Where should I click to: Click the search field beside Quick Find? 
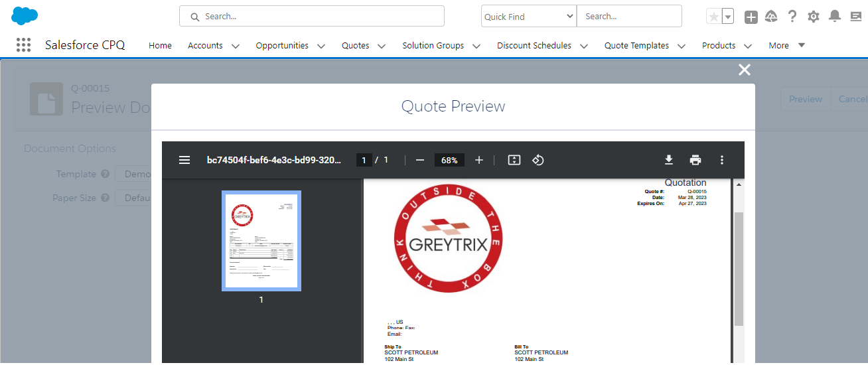click(629, 16)
